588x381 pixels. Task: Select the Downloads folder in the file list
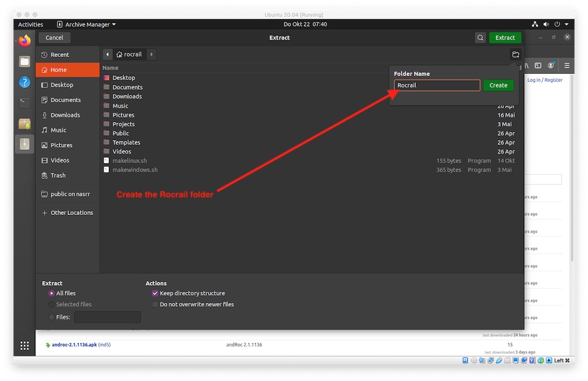pos(127,97)
